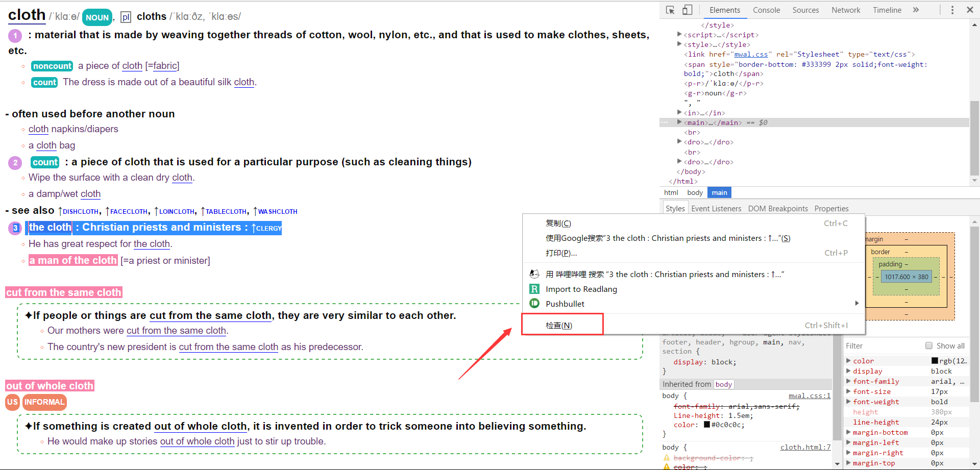This screenshot has width=980, height=470.
Task: Click the sense number 3 circle
Action: (15, 228)
